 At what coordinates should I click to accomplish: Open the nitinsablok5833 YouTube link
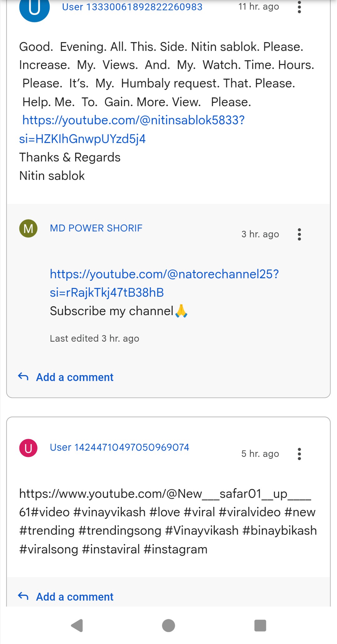(132, 129)
